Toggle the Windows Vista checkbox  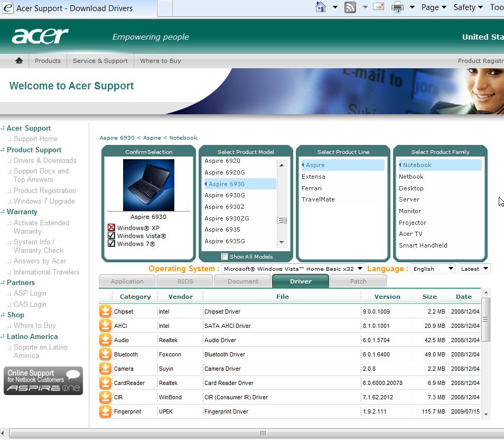coord(111,236)
